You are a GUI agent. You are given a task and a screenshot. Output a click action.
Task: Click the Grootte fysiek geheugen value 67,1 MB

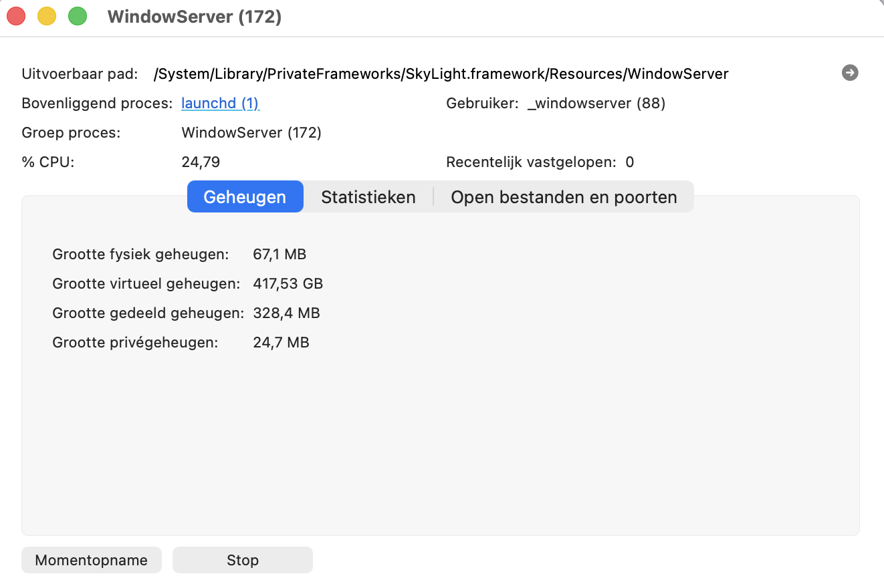coord(279,254)
